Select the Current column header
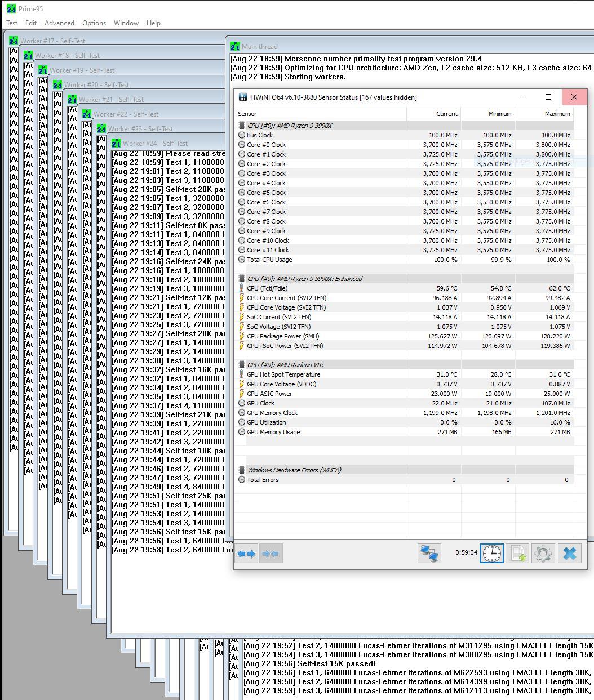The width and height of the screenshot is (594, 700). coord(433,113)
